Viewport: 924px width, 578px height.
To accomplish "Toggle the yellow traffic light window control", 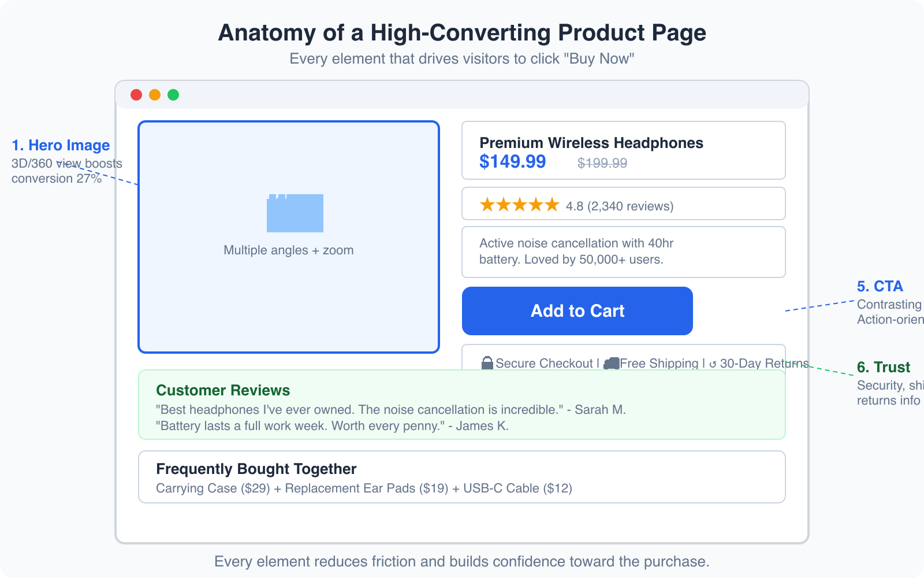I will pos(155,94).
